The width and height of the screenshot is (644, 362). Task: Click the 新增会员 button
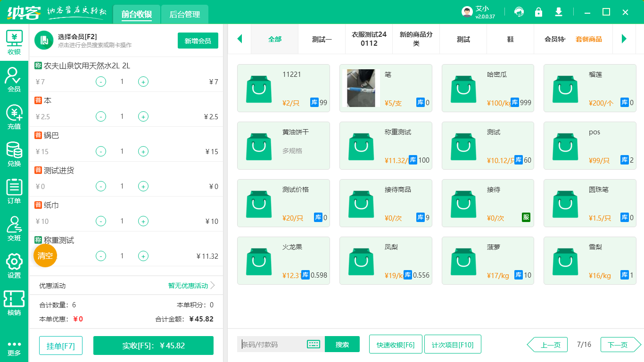coord(198,41)
